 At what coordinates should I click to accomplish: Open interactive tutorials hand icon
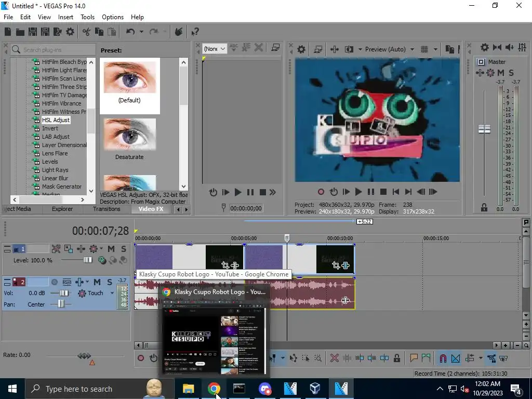pyautogui.click(x=179, y=32)
